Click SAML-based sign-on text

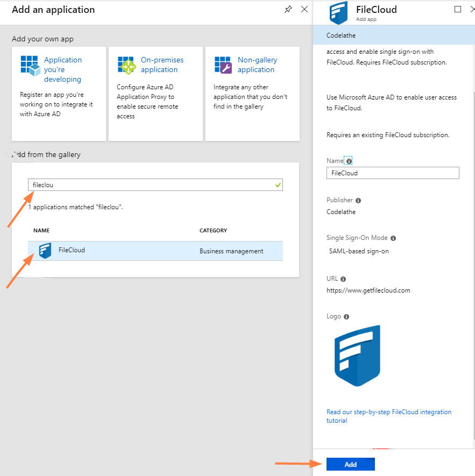[x=359, y=251]
